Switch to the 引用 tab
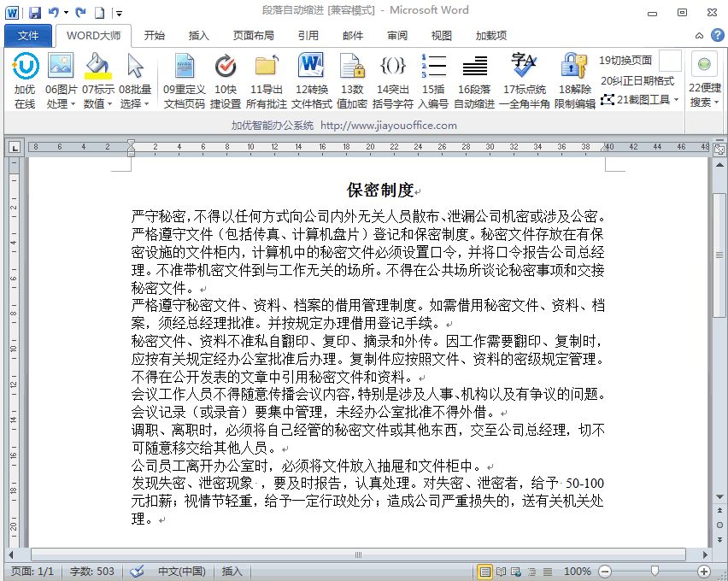This screenshot has width=728, height=581. pyautogui.click(x=308, y=36)
